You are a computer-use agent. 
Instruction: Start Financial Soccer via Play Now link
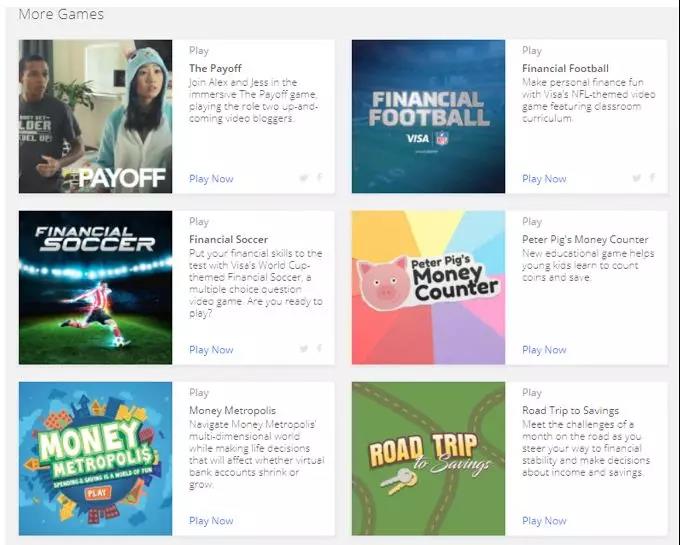pos(211,349)
